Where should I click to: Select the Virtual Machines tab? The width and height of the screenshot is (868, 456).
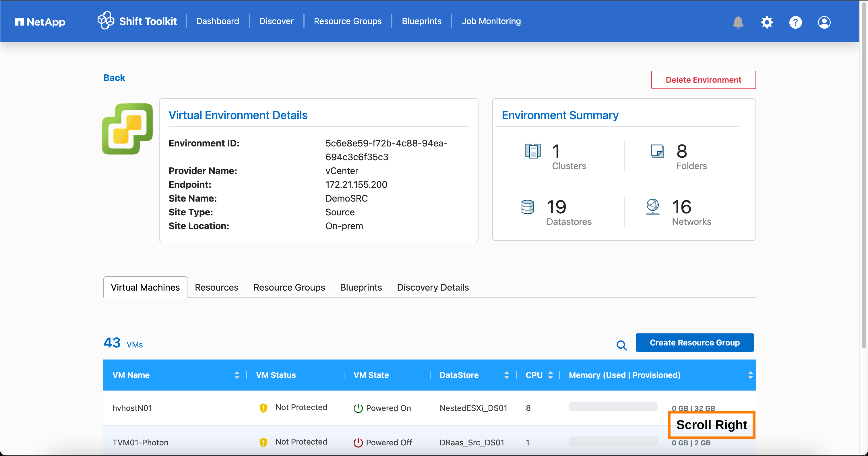tap(145, 287)
